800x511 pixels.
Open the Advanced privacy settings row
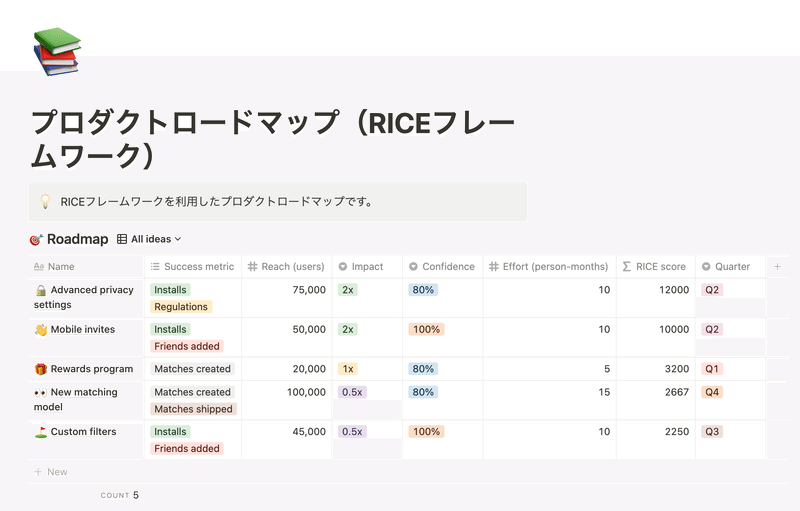coord(84,297)
